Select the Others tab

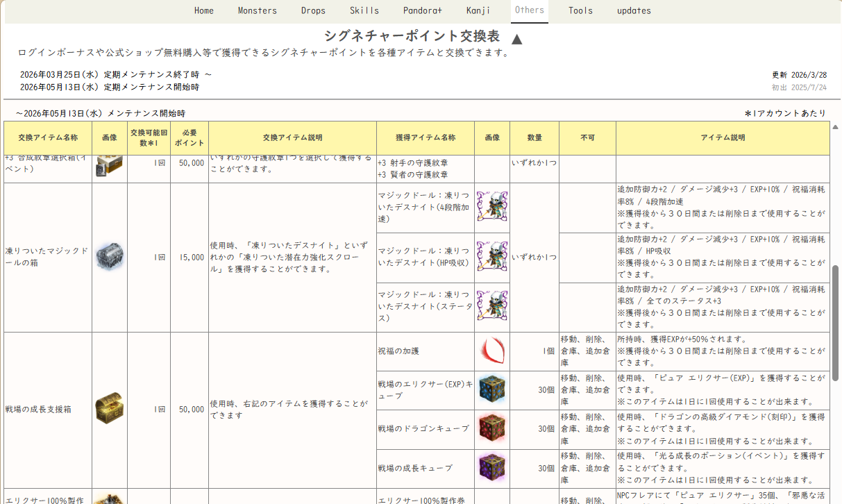click(x=530, y=10)
